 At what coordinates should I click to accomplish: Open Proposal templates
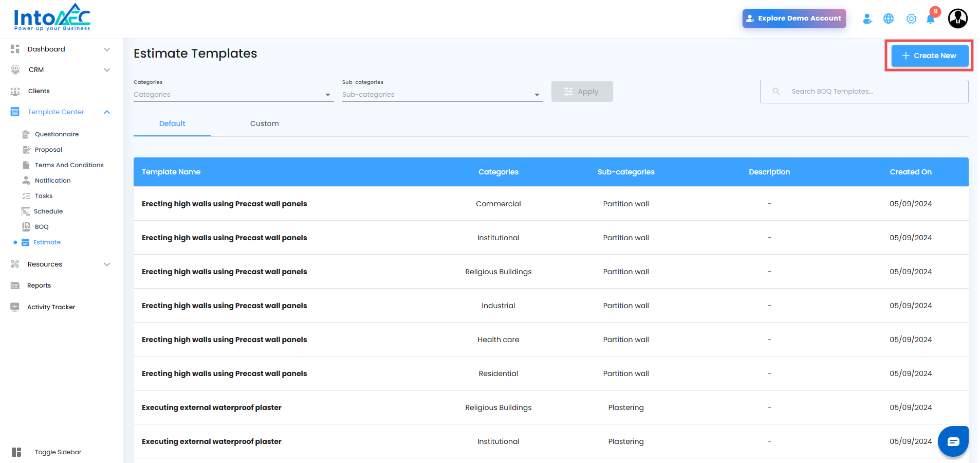[48, 150]
